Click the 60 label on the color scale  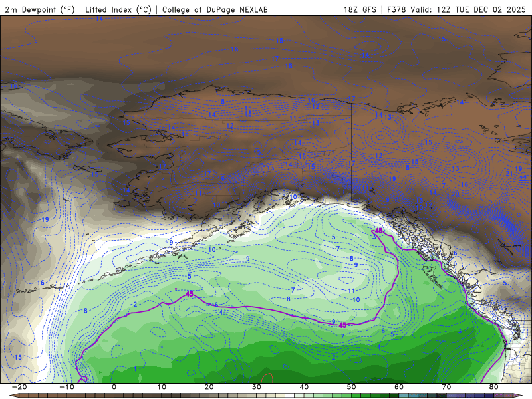(399, 387)
